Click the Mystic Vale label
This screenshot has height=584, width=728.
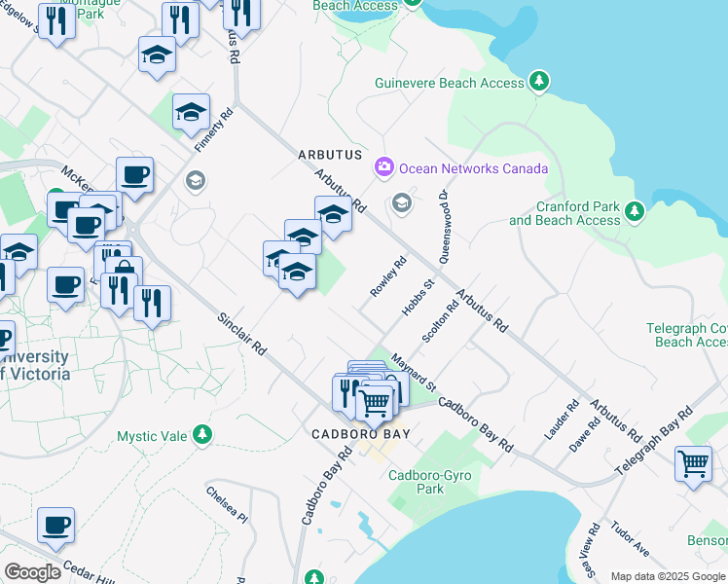pyautogui.click(x=152, y=436)
